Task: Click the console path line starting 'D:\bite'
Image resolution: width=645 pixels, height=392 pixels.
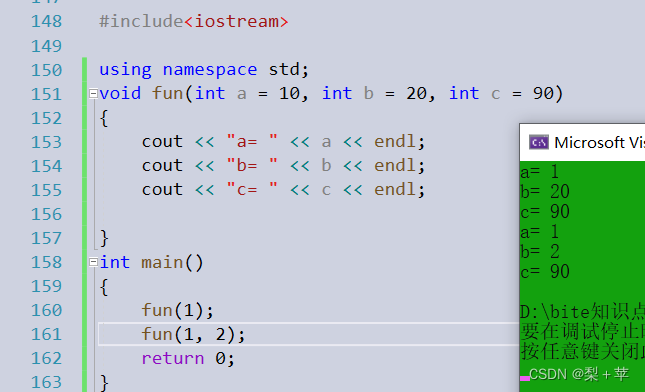Action: [x=582, y=312]
